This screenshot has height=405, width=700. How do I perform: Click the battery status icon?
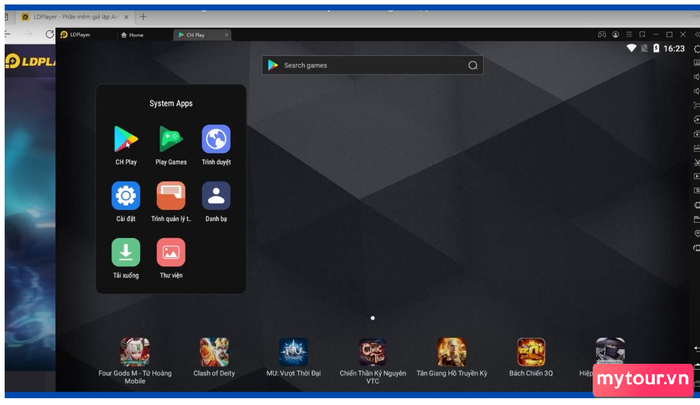click(656, 48)
